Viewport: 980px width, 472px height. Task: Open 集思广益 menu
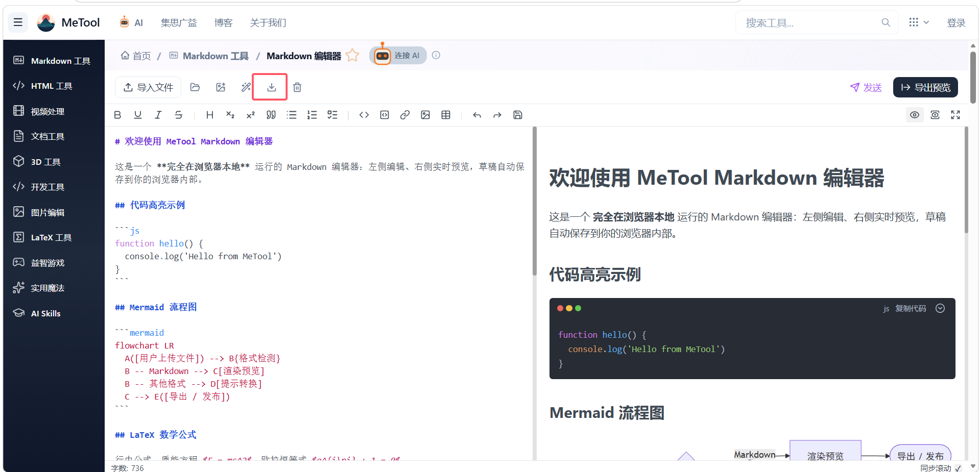point(179,22)
